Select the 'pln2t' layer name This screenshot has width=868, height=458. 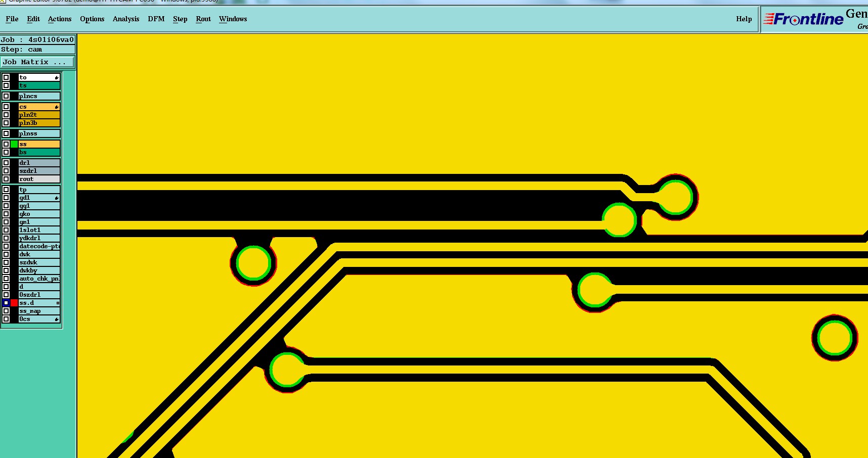(39, 115)
